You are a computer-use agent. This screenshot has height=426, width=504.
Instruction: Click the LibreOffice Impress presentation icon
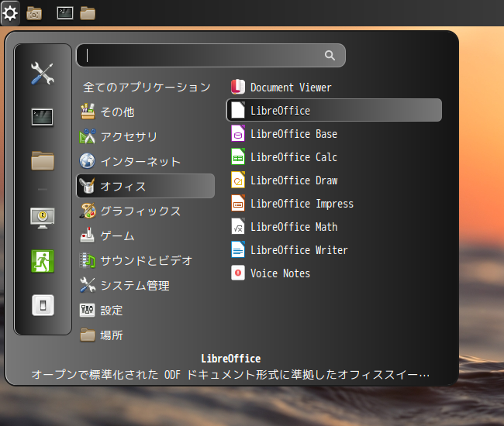(238, 203)
